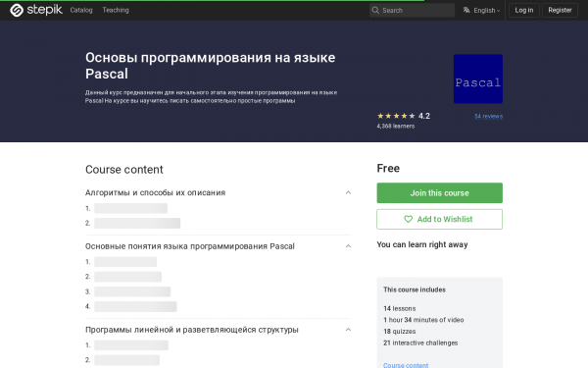Collapse Программы линейной и разветвляющейся структуры section
588x368 pixels.
(348, 330)
